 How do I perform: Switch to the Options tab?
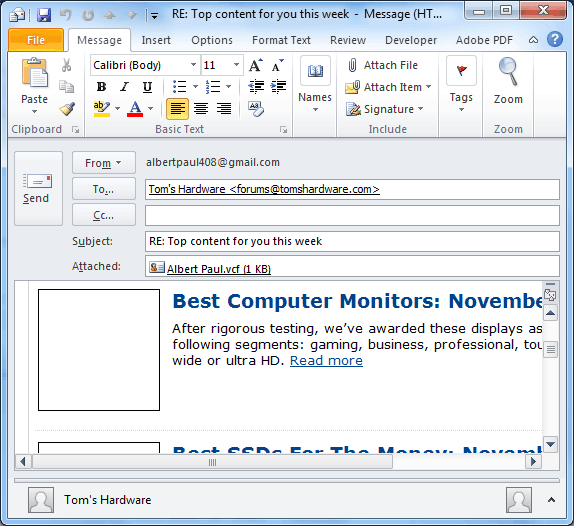tap(212, 40)
